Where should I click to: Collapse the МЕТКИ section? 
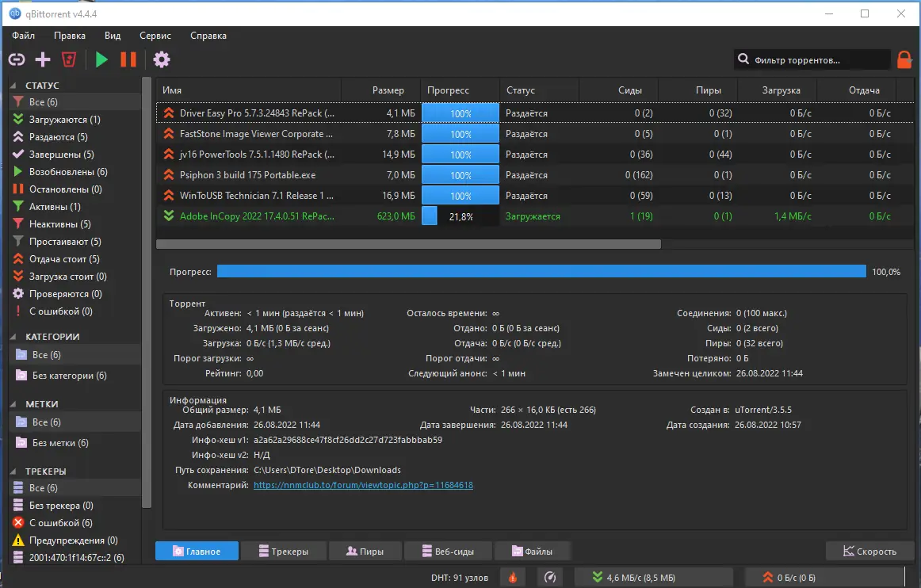click(13, 404)
